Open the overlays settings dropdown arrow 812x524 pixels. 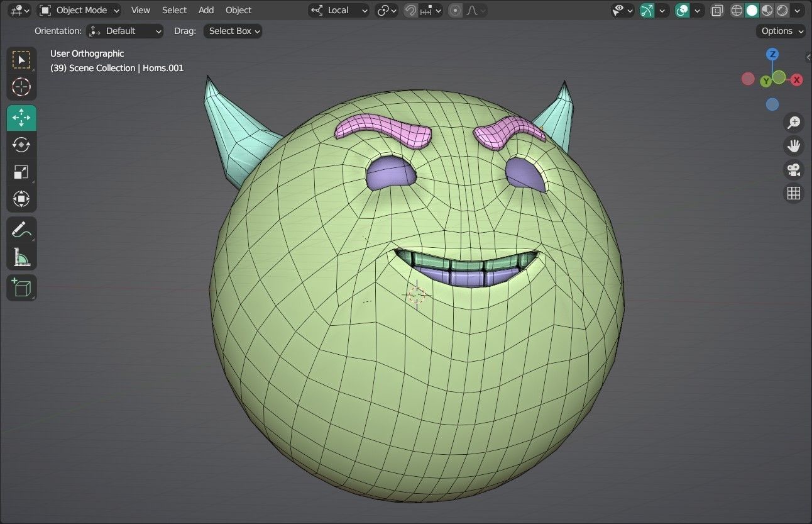(697, 10)
